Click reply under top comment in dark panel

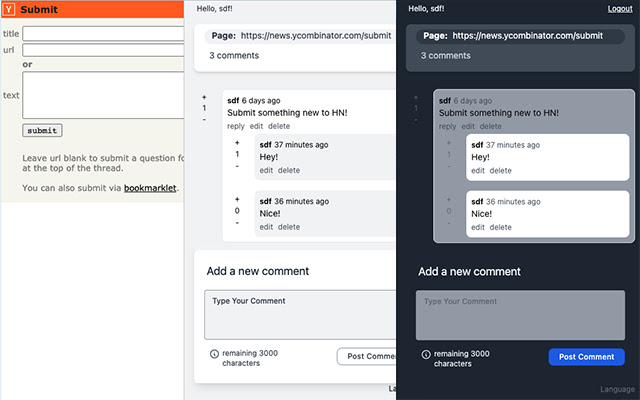tap(447, 127)
